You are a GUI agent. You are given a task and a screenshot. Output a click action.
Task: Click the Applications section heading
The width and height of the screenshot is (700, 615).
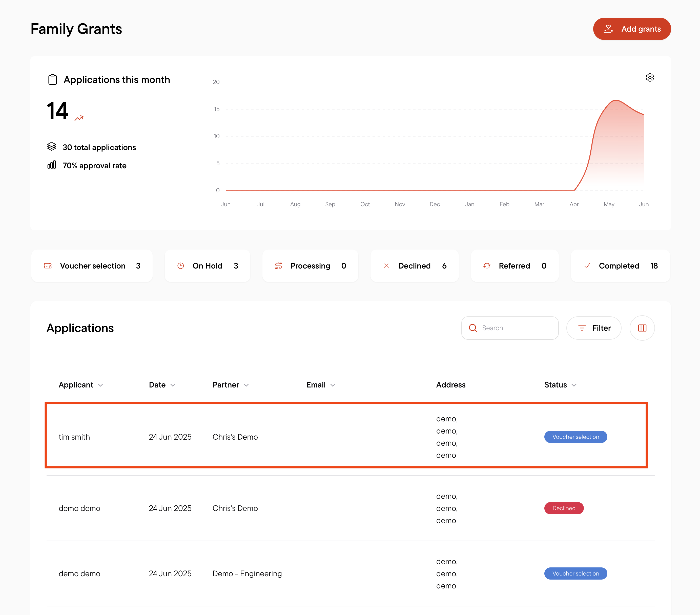(x=80, y=328)
